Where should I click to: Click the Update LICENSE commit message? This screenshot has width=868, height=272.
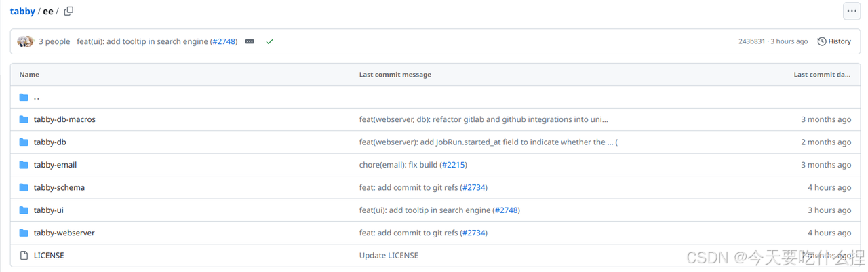389,256
